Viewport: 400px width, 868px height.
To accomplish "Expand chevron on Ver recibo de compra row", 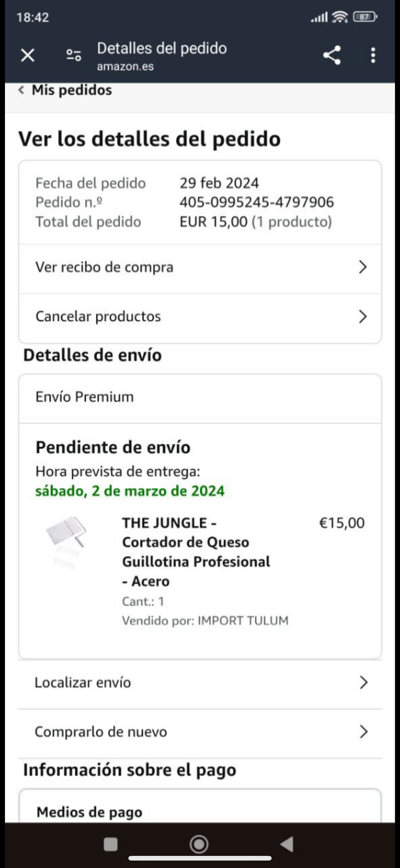I will click(362, 267).
